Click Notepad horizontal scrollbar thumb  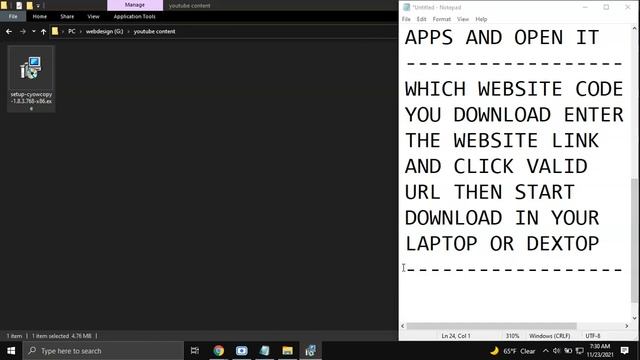[491, 326]
